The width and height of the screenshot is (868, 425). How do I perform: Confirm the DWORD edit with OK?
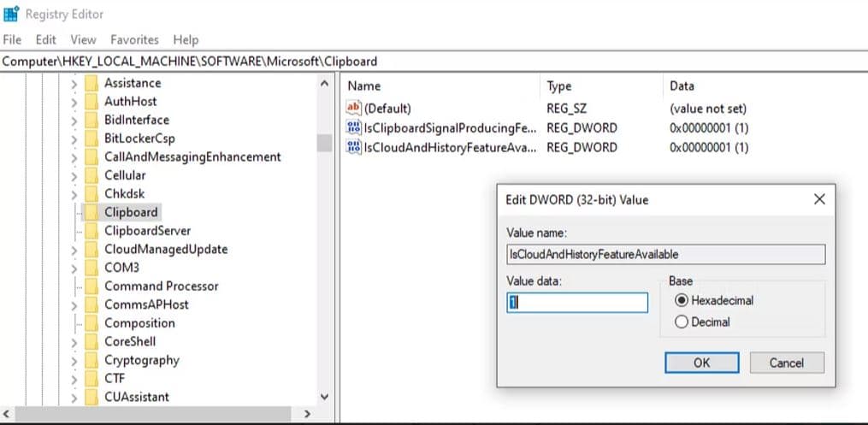[x=701, y=363]
